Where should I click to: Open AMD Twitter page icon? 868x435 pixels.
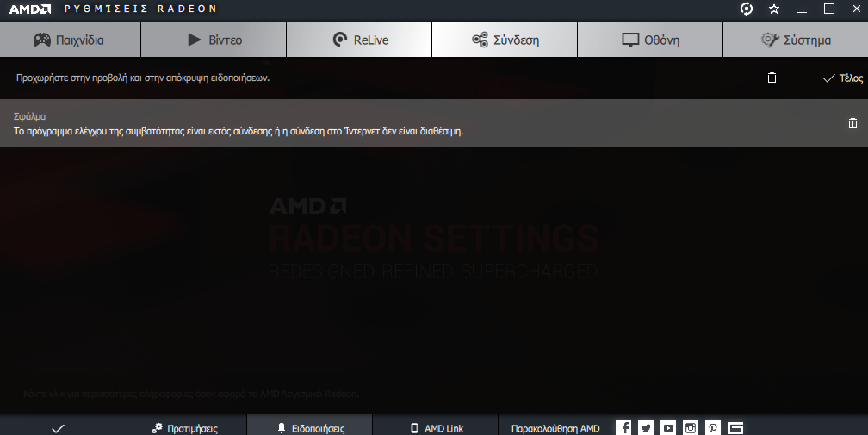(646, 427)
